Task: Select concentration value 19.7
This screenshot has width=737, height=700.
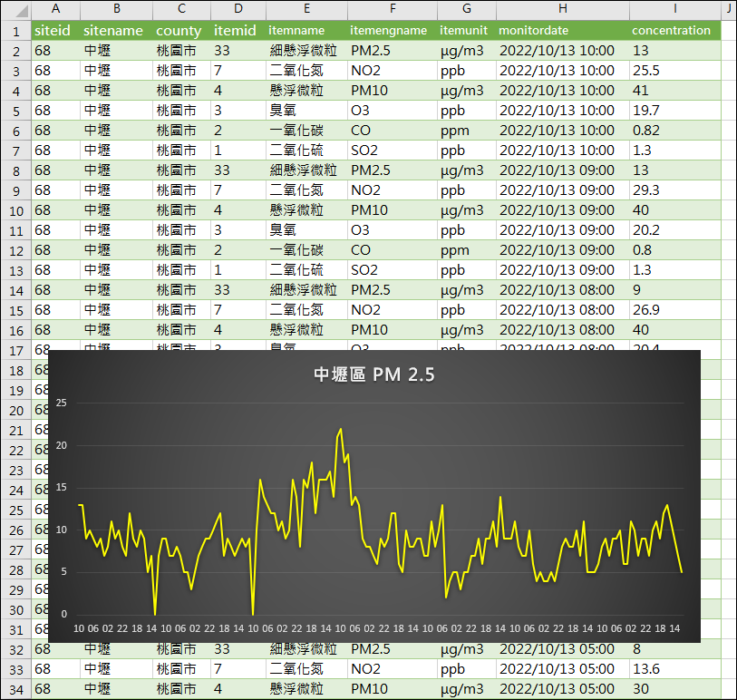Action: coord(675,111)
